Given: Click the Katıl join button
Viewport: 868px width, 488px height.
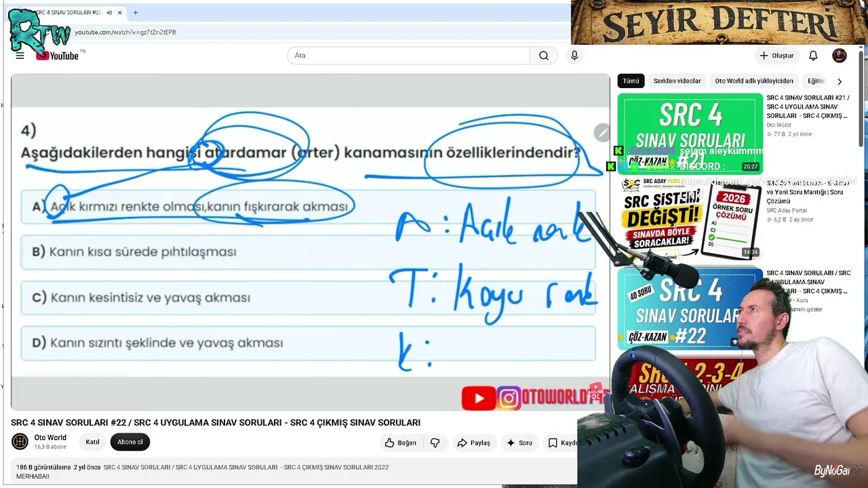Looking at the screenshot, I should (92, 442).
